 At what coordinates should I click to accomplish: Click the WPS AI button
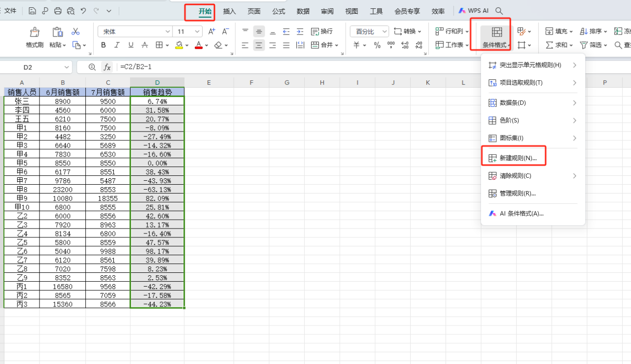(473, 11)
